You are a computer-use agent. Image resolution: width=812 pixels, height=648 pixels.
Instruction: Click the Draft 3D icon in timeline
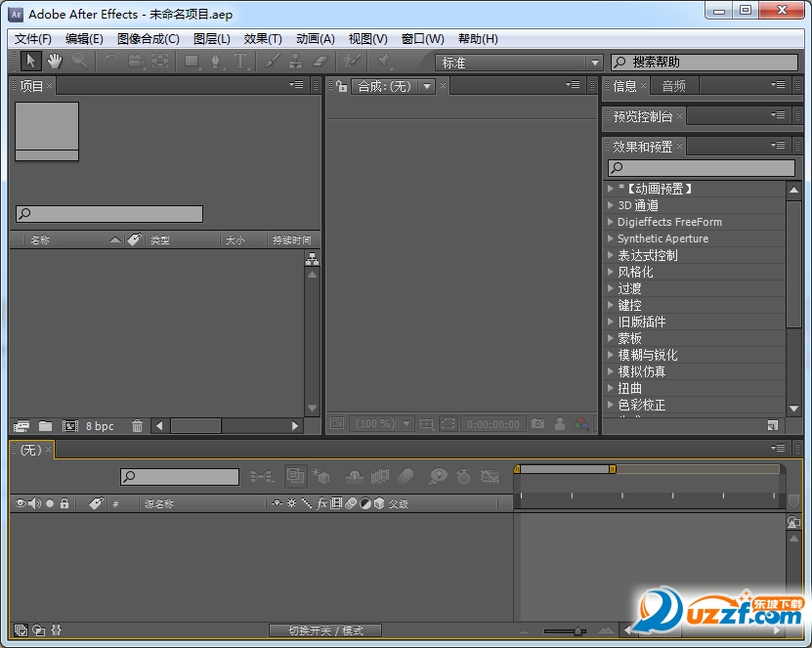321,476
